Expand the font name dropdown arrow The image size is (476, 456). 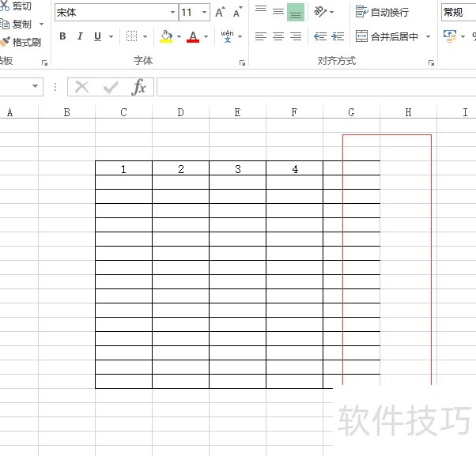coord(172,13)
